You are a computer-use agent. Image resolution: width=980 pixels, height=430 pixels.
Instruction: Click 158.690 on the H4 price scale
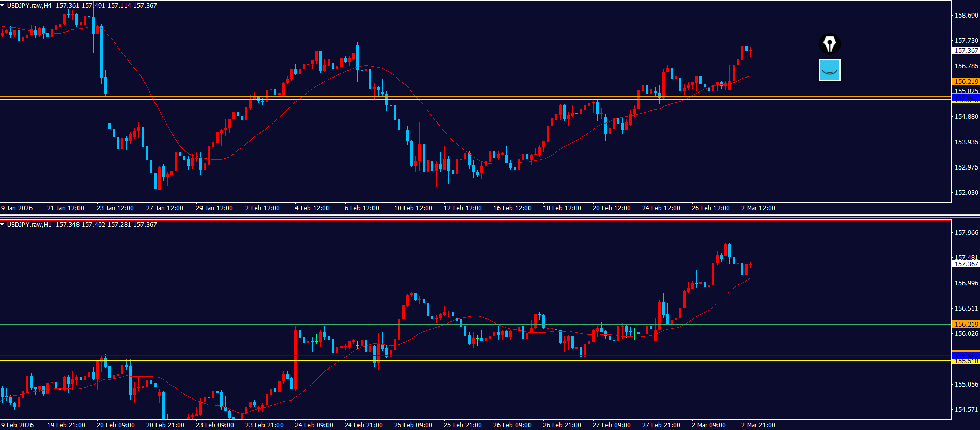pos(966,16)
